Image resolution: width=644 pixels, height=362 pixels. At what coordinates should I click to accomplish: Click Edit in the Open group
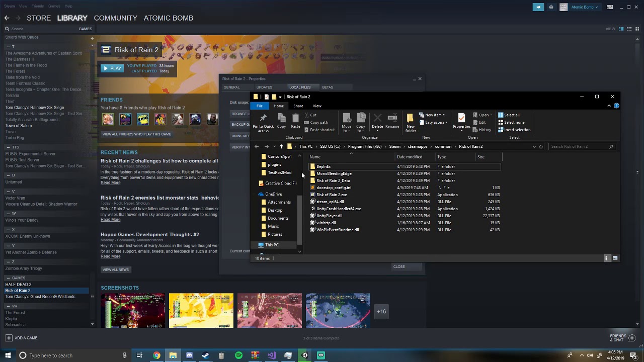479,122
